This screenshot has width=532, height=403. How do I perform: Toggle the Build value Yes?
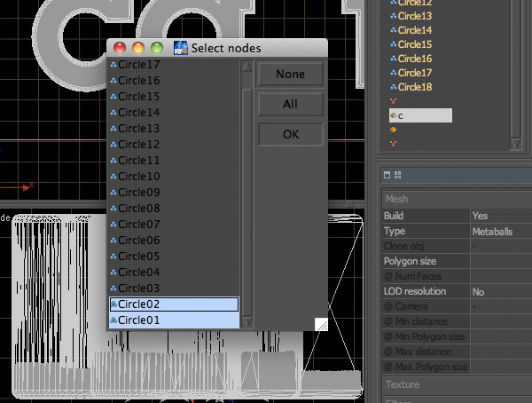point(480,216)
